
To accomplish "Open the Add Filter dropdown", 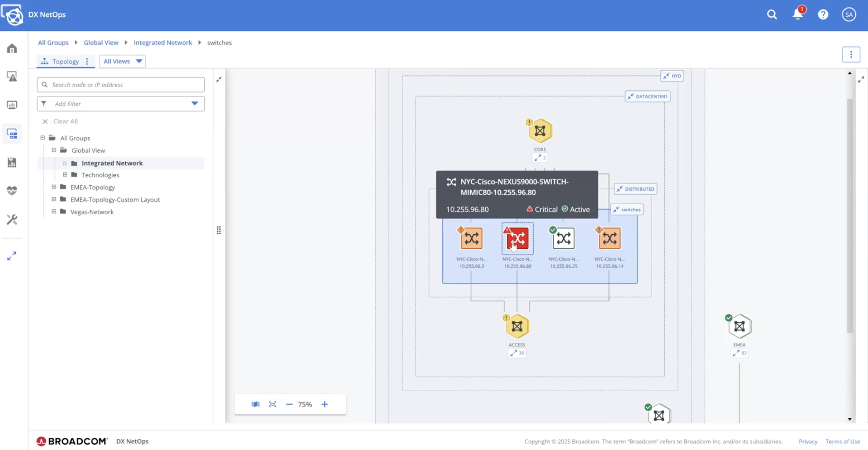I will (x=194, y=103).
